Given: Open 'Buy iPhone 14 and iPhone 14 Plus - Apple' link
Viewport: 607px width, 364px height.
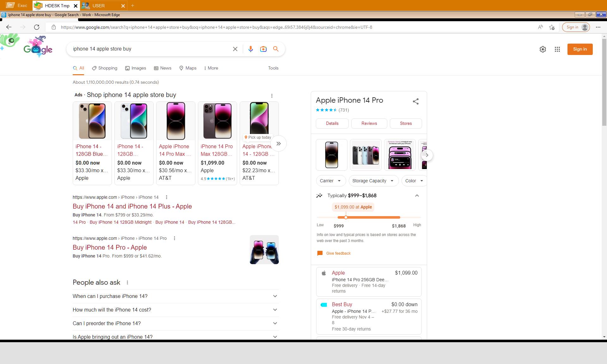Looking at the screenshot, I should (132, 207).
